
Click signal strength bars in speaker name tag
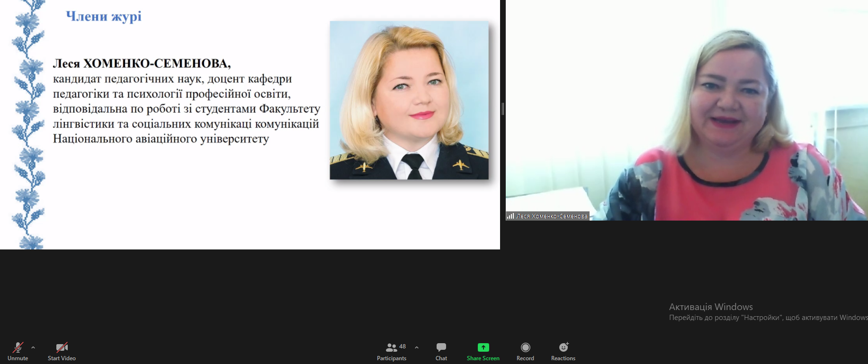tap(510, 216)
